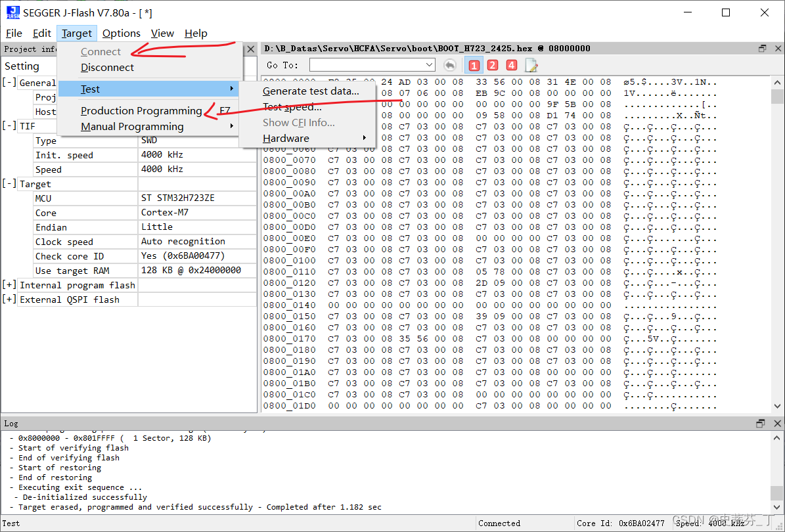Collapse the Target settings section

click(9, 184)
